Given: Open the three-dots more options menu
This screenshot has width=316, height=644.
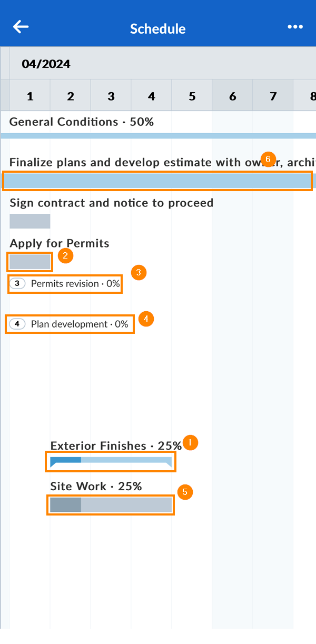Looking at the screenshot, I should click(x=295, y=27).
